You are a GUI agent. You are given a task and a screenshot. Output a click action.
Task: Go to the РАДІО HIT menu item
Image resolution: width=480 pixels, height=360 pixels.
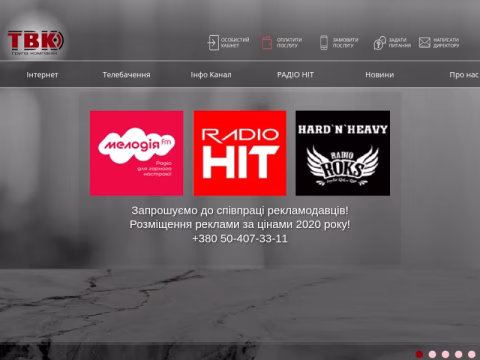295,75
